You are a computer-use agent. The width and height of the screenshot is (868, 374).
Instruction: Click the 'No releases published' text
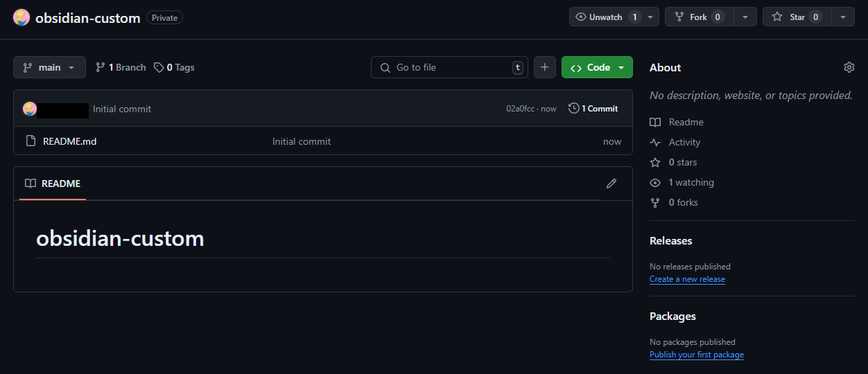click(x=690, y=267)
